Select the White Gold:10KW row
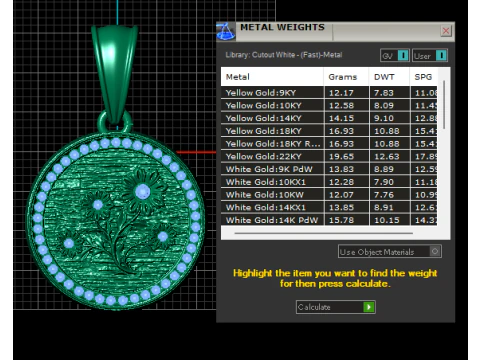480x360 pixels. (x=329, y=195)
